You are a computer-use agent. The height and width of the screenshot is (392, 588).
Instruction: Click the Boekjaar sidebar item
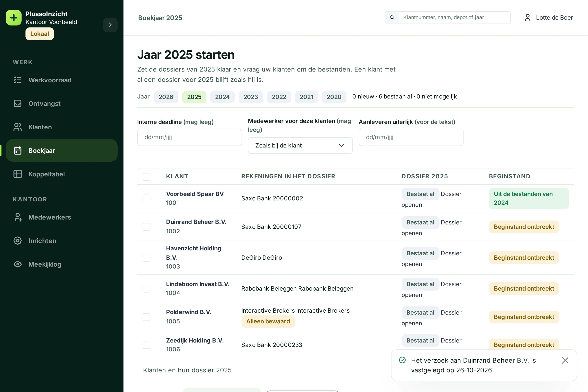pos(62,150)
